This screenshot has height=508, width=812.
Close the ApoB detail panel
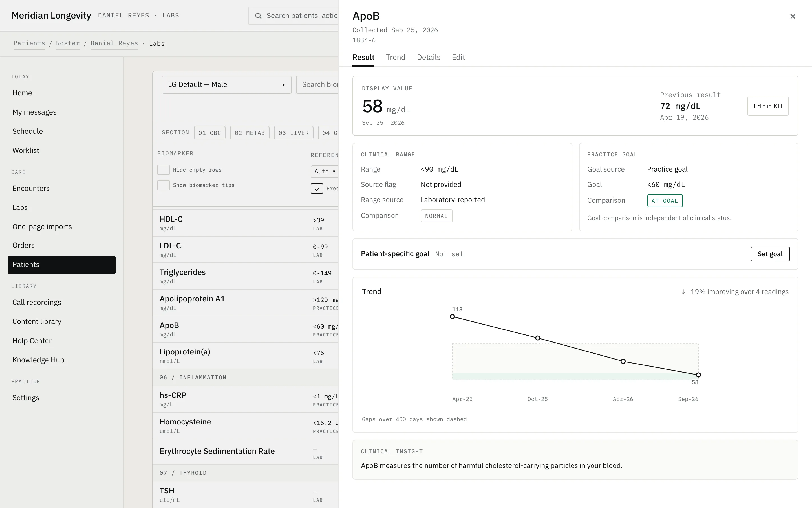[793, 16]
